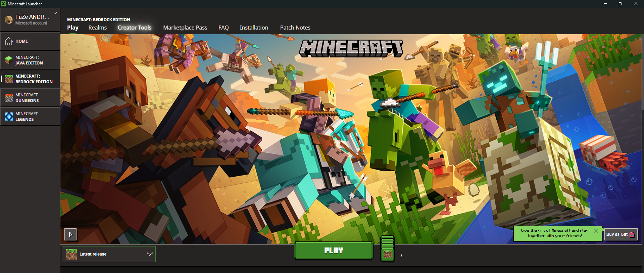The width and height of the screenshot is (644, 273).
Task: Open the three-dot more options menu
Action: tap(402, 256)
